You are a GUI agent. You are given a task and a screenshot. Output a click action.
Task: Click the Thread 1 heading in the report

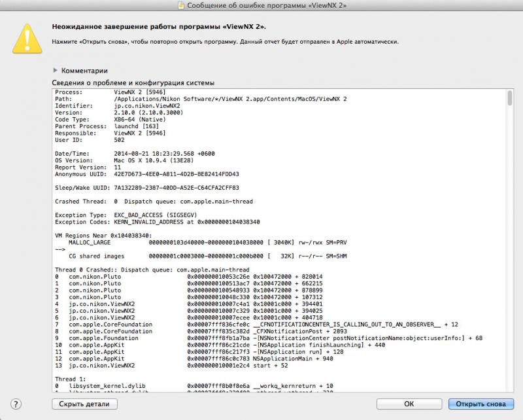(x=71, y=379)
